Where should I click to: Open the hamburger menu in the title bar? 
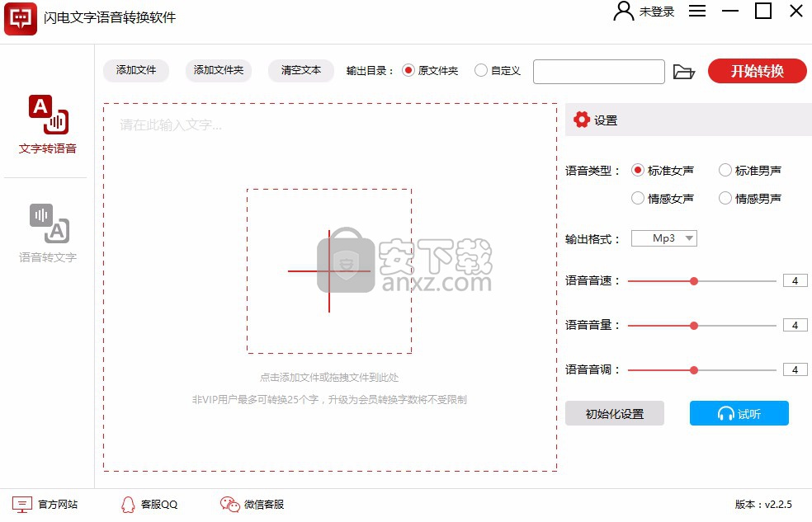(697, 11)
